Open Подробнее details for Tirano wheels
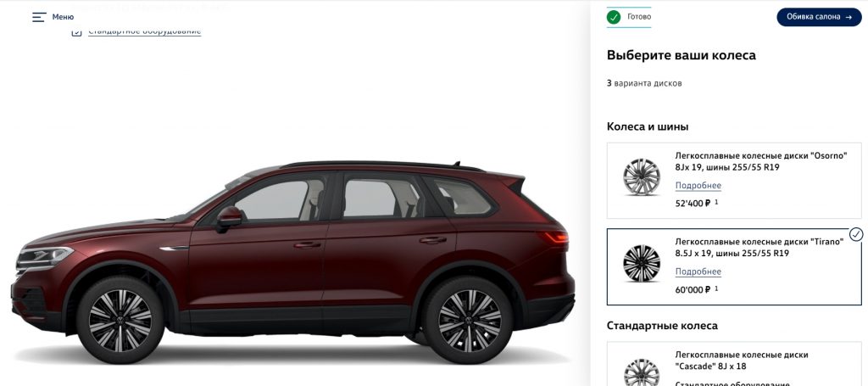This screenshot has width=868, height=386. pos(698,272)
